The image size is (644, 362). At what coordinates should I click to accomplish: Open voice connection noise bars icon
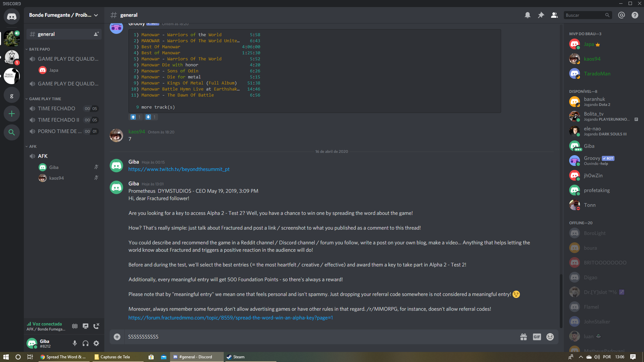click(x=75, y=326)
